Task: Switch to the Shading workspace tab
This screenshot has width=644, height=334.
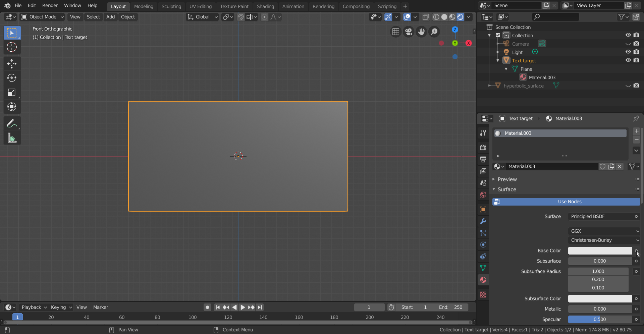Action: coord(265,6)
